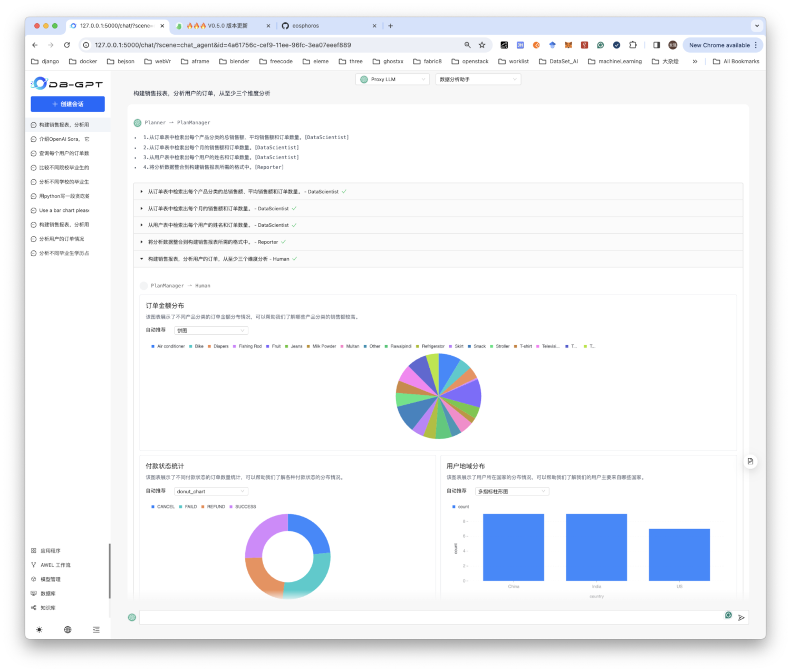Collapse sidebar with the menu fold icon

pos(96,629)
